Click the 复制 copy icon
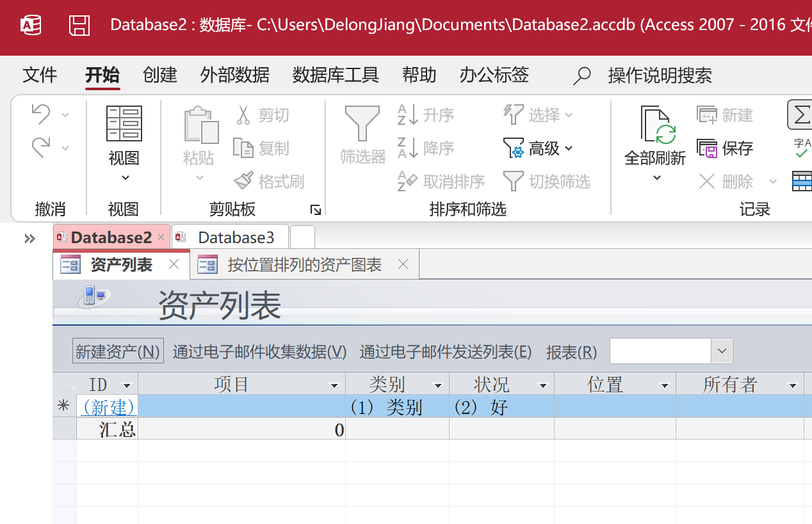The width and height of the screenshot is (812, 524). tap(243, 148)
